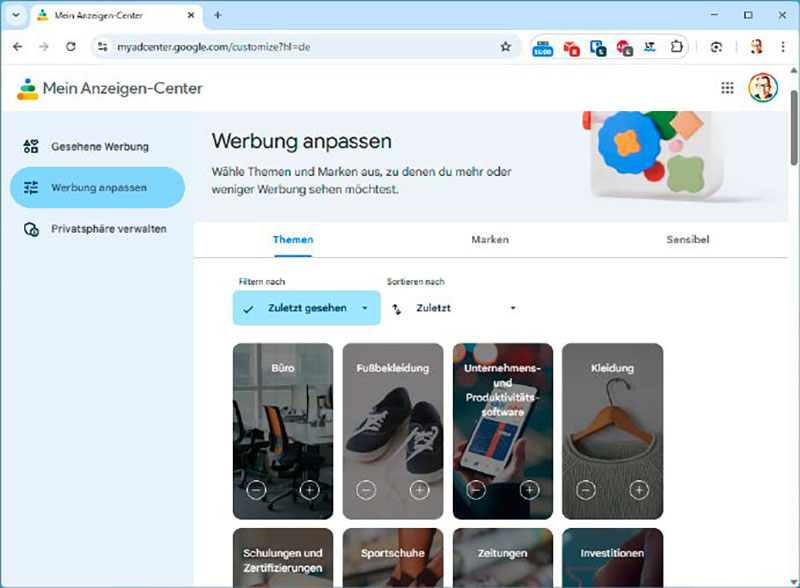The width and height of the screenshot is (800, 588).
Task: Open the blue 16:00 clock extension
Action: [542, 47]
